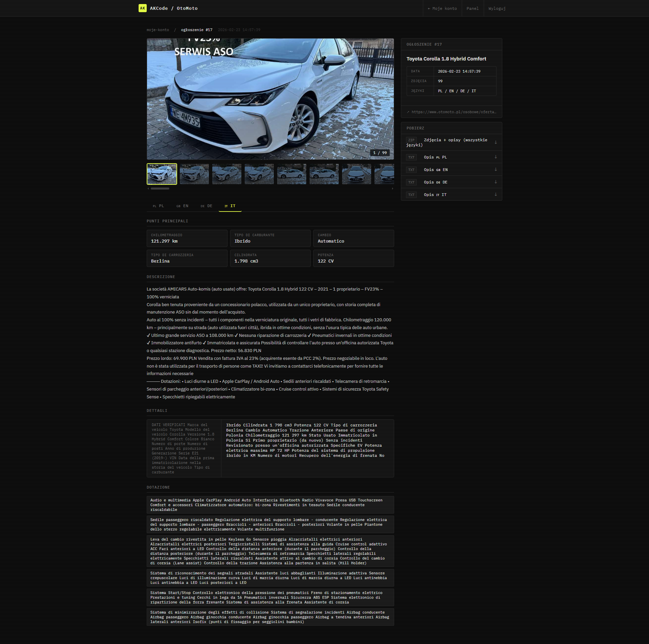
Task: Select the first highlighted thumbnail
Action: [162, 174]
